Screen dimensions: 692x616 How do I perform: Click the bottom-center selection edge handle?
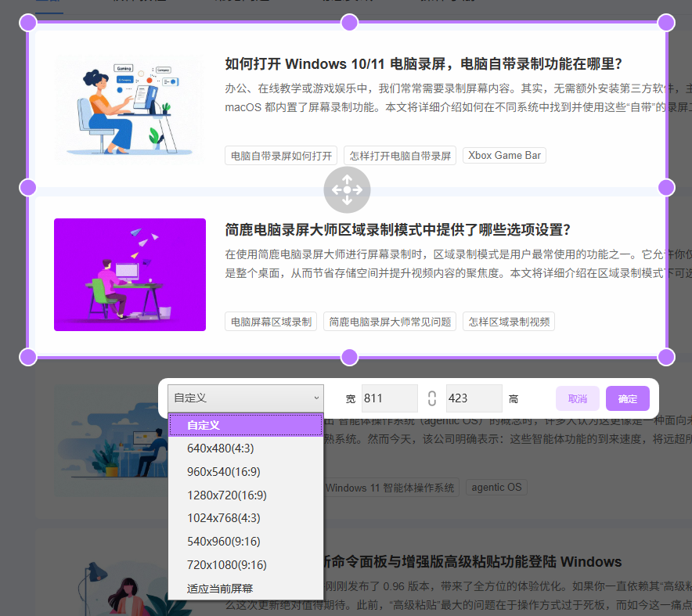(348, 357)
